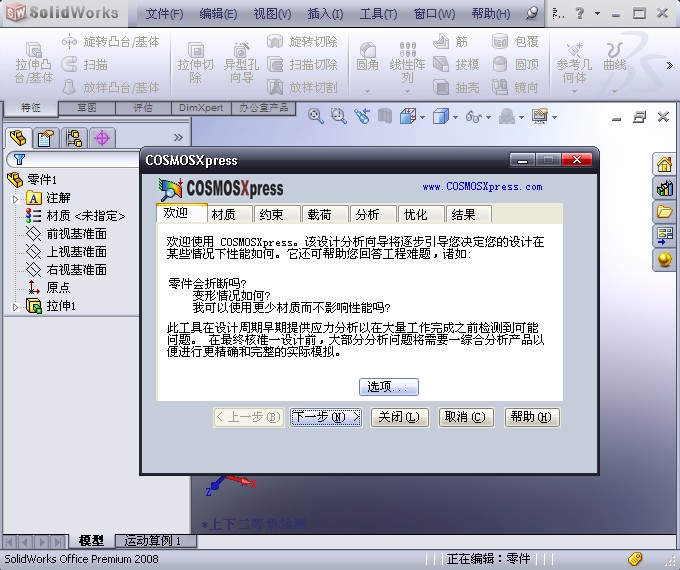This screenshot has height=570, width=680.
Task: Click the 下一步(N) button
Action: coord(326,417)
